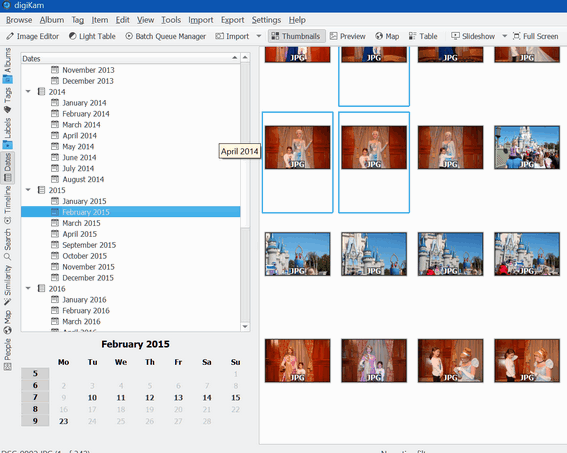
Task: Select August 2014 in date tree
Action: [83, 179]
